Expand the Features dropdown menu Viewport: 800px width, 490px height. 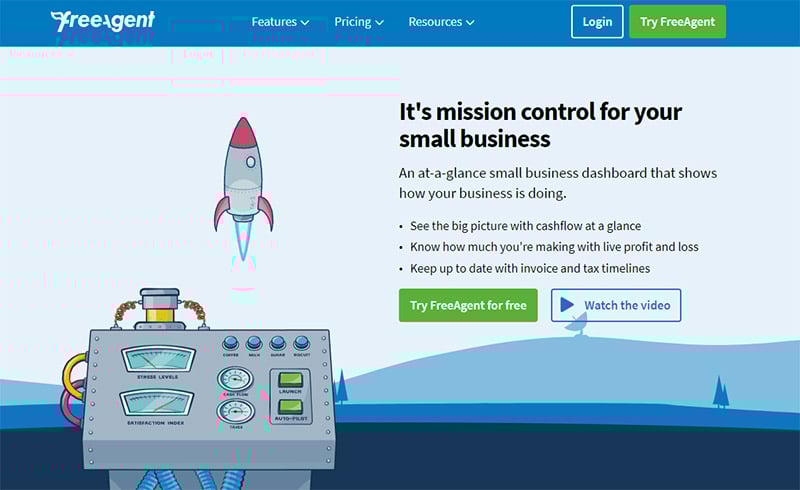280,22
